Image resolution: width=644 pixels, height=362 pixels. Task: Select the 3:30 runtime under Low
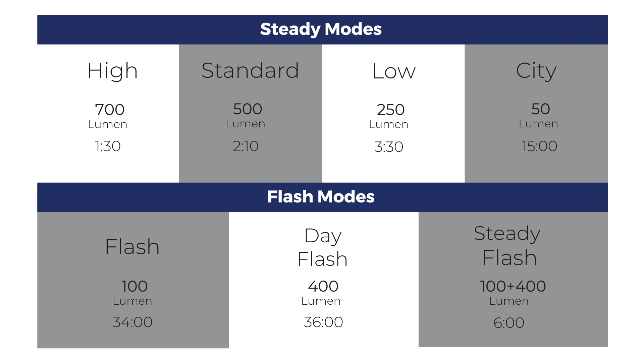point(389,147)
